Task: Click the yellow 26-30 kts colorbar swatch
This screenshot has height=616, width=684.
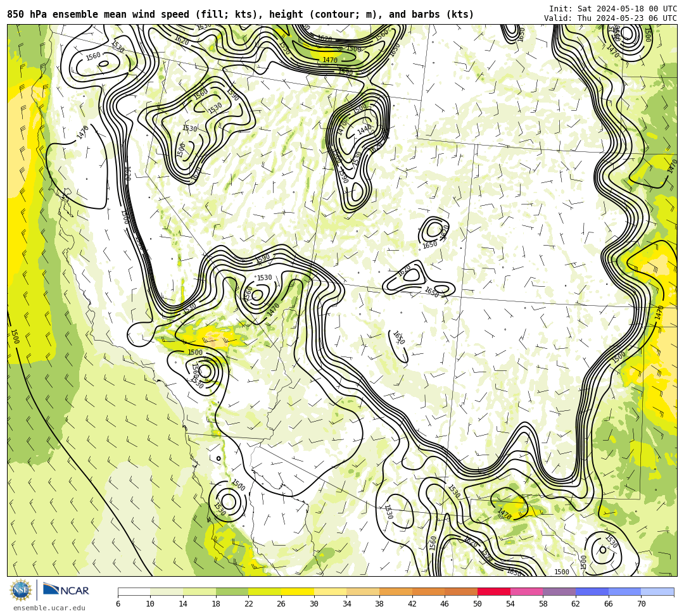Action: (298, 591)
